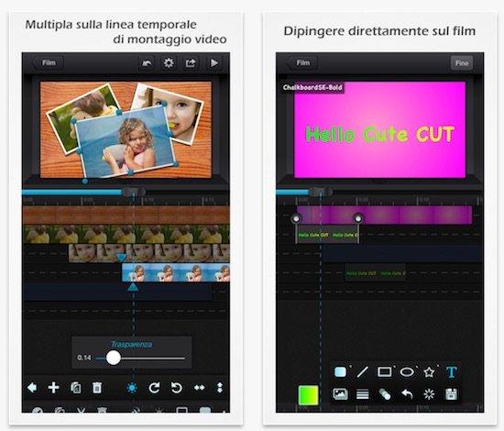
Task: Tap the Film back button in left screen
Action: pos(48,62)
